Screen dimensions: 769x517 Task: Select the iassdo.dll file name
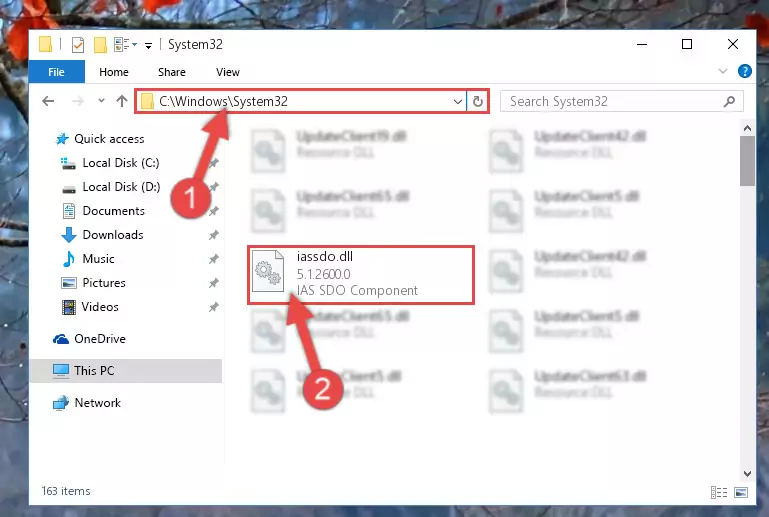[x=325, y=257]
